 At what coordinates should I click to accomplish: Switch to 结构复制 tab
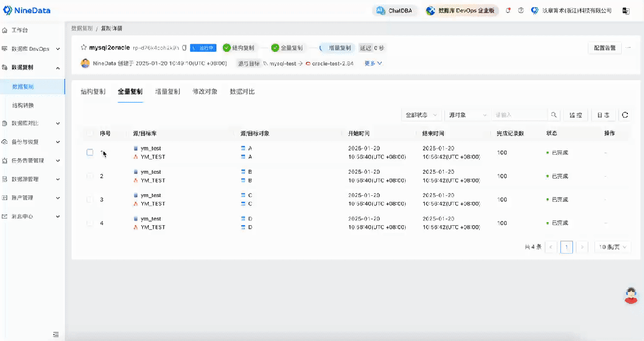click(x=93, y=91)
